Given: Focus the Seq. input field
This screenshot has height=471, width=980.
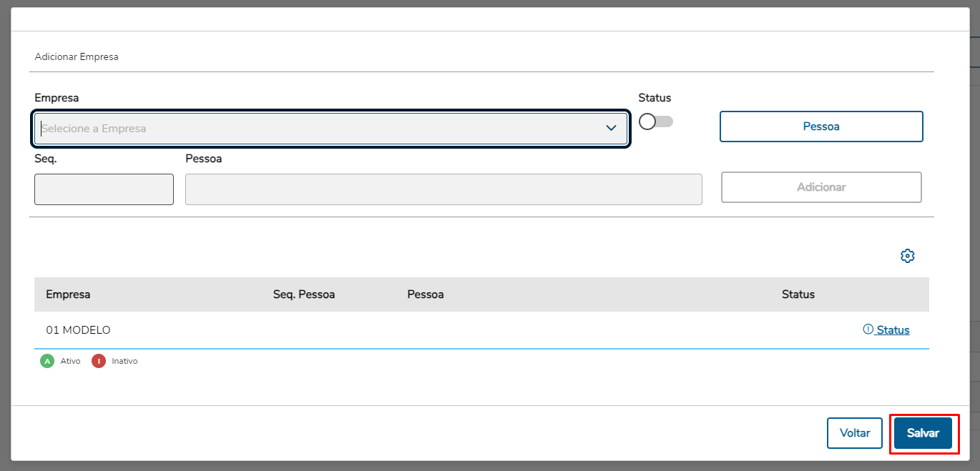Looking at the screenshot, I should click(x=104, y=189).
